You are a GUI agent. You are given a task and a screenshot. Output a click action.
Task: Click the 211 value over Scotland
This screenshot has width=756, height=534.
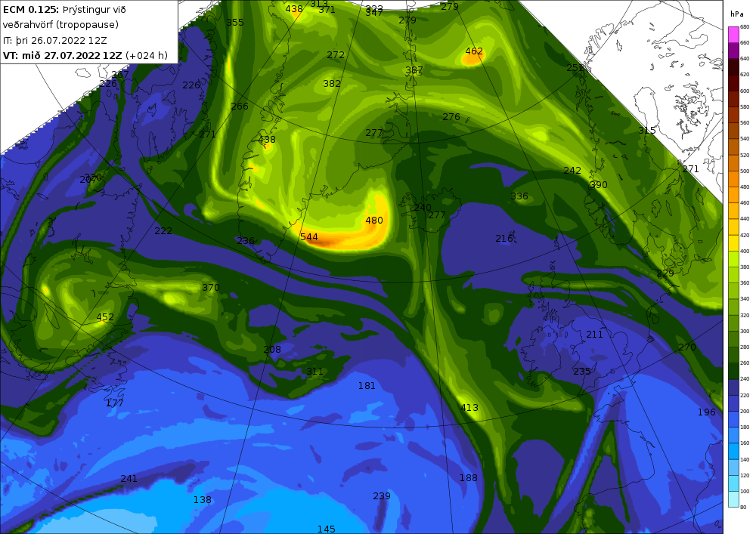594,335
